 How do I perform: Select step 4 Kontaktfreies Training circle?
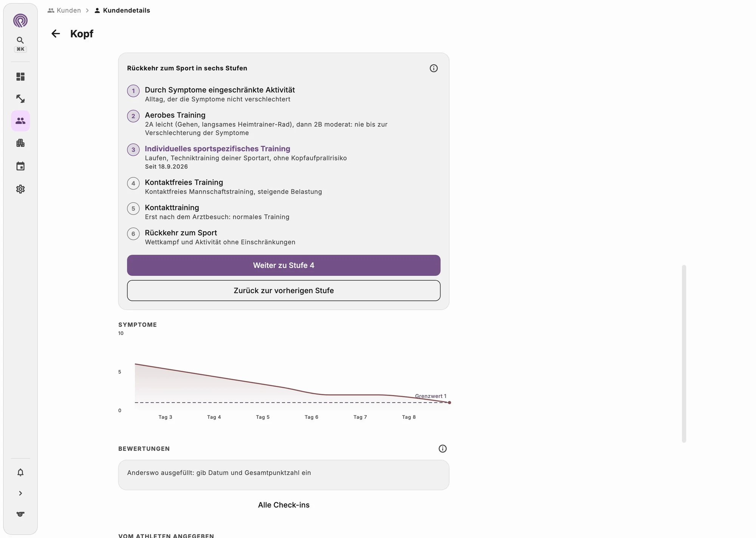pyautogui.click(x=133, y=183)
